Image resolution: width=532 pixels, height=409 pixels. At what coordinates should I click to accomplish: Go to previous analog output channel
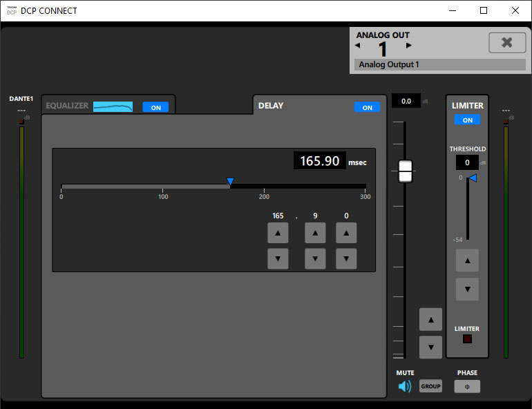click(357, 45)
